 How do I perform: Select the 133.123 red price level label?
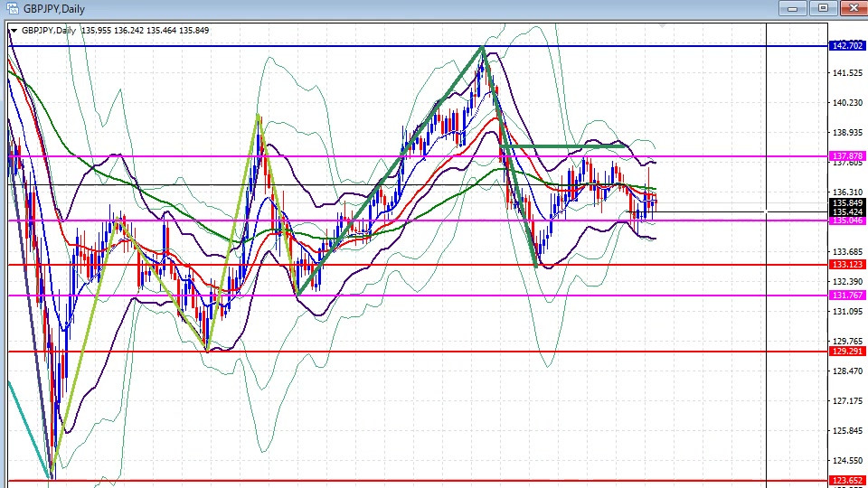click(847, 265)
